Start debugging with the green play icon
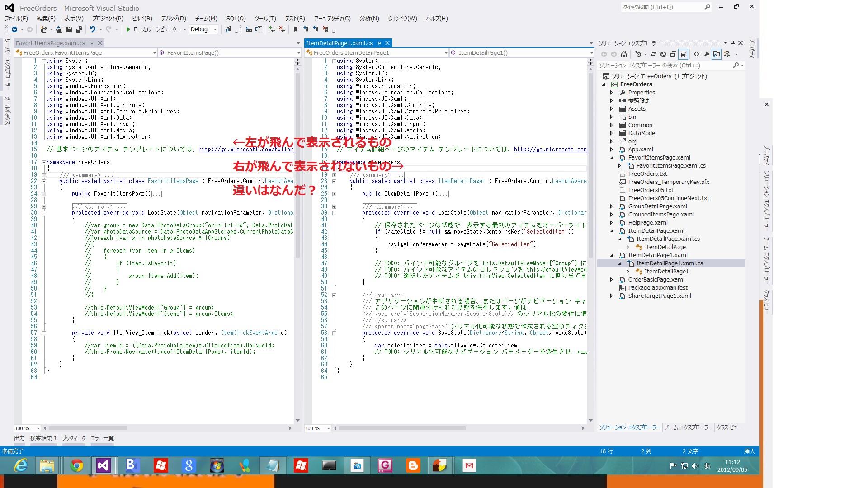The image size is (868, 488). [x=128, y=29]
